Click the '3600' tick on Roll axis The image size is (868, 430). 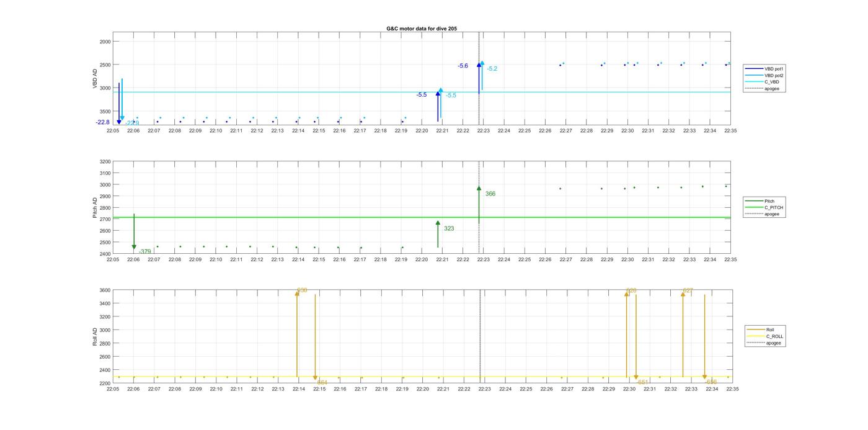coord(105,290)
